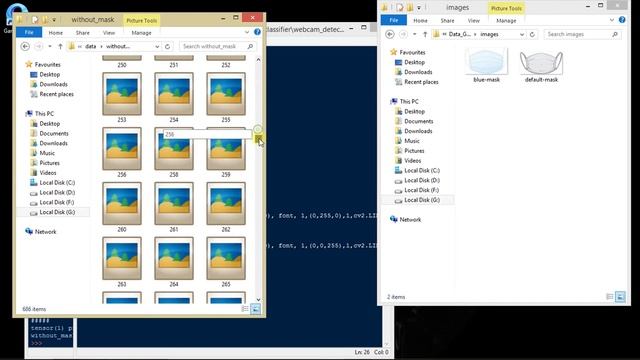The width and height of the screenshot is (640, 360).
Task: Select Picture Tools tab in without_mask window
Action: pyautogui.click(x=141, y=20)
